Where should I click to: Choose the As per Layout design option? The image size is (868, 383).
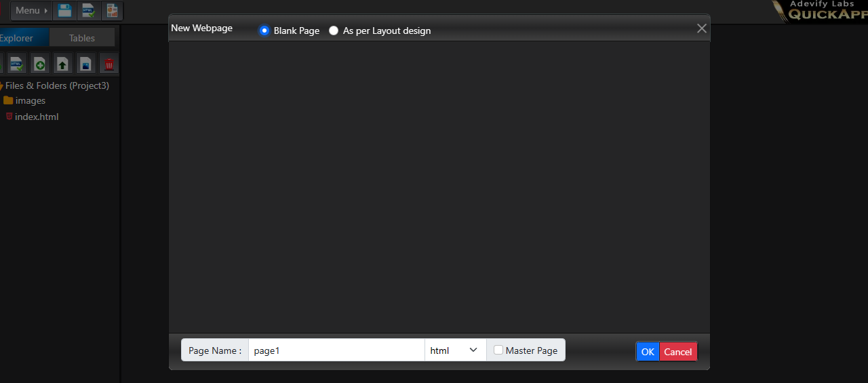coord(334,31)
